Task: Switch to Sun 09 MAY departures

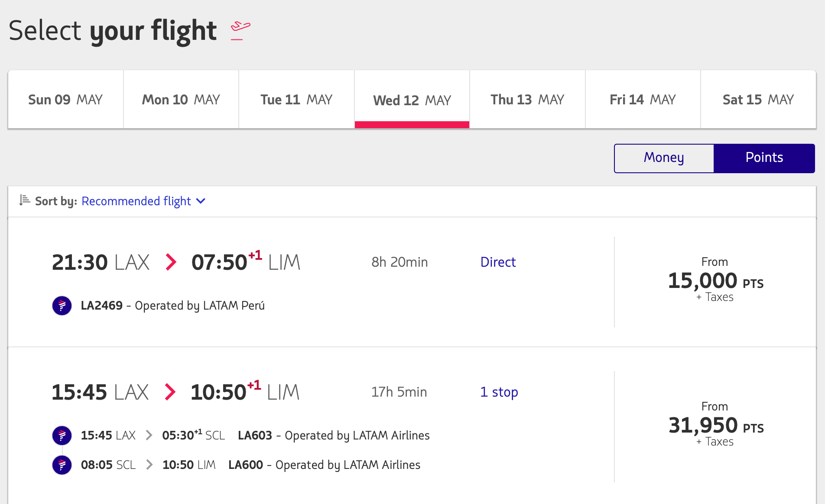Action: pyautogui.click(x=65, y=99)
